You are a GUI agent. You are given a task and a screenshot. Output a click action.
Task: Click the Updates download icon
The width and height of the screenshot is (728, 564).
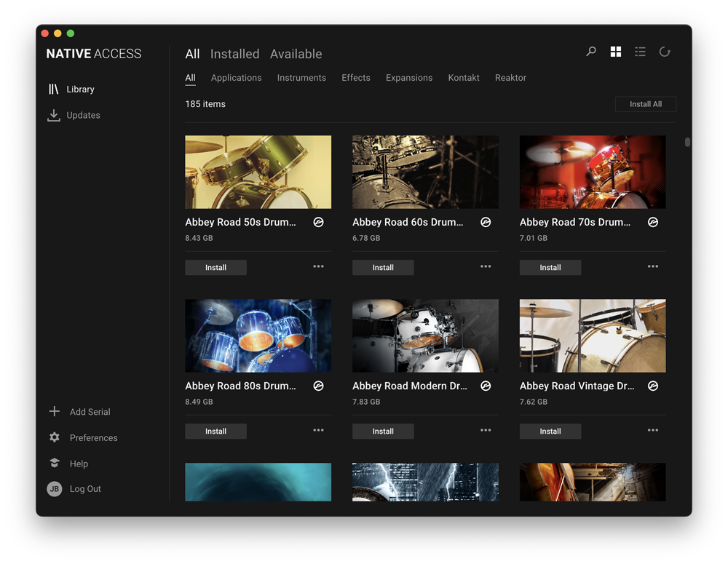click(54, 115)
